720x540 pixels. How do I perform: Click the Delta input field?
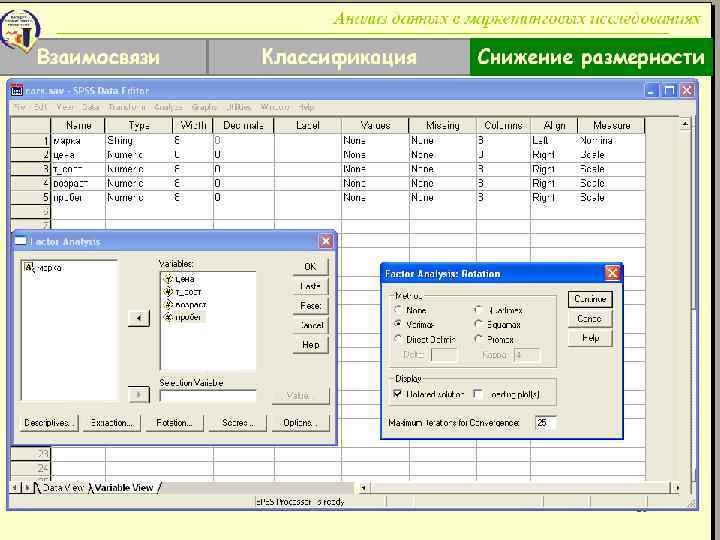tap(444, 355)
